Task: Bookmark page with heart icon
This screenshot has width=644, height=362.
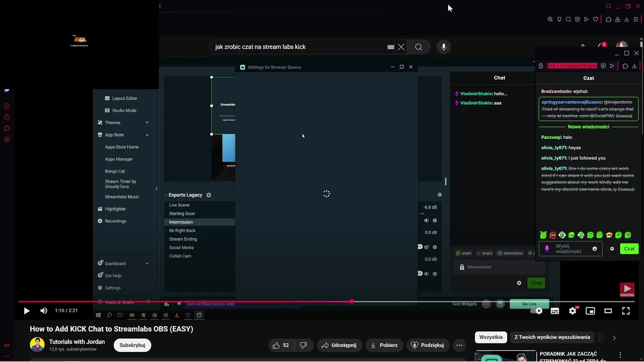Action: point(596,20)
